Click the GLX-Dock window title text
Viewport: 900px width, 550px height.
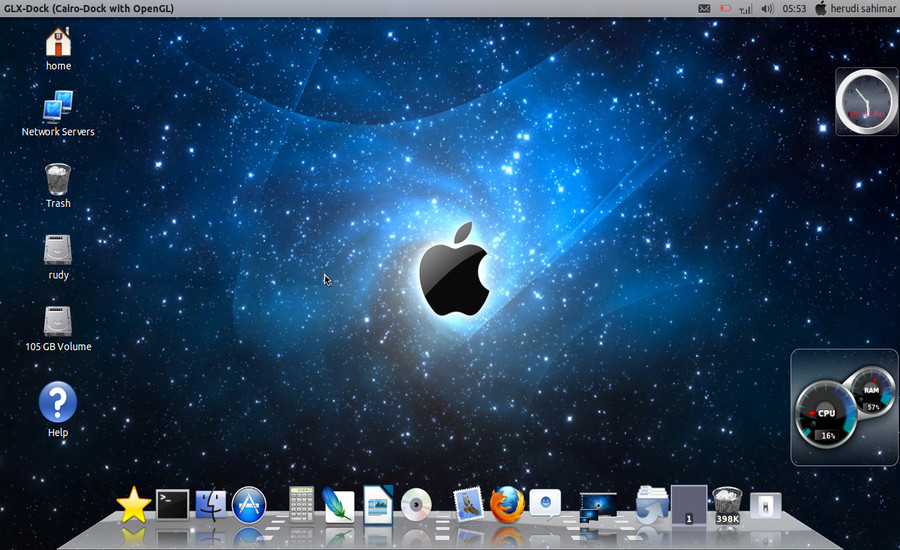89,9
